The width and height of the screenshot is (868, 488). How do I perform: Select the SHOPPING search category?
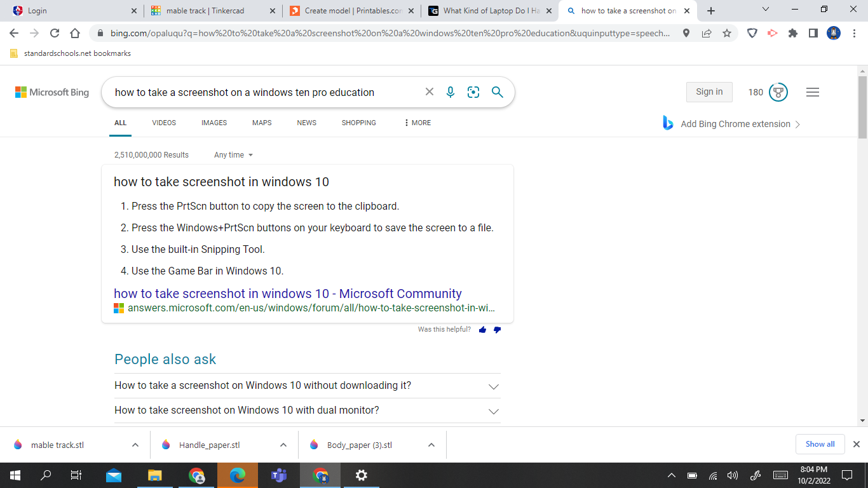point(359,123)
